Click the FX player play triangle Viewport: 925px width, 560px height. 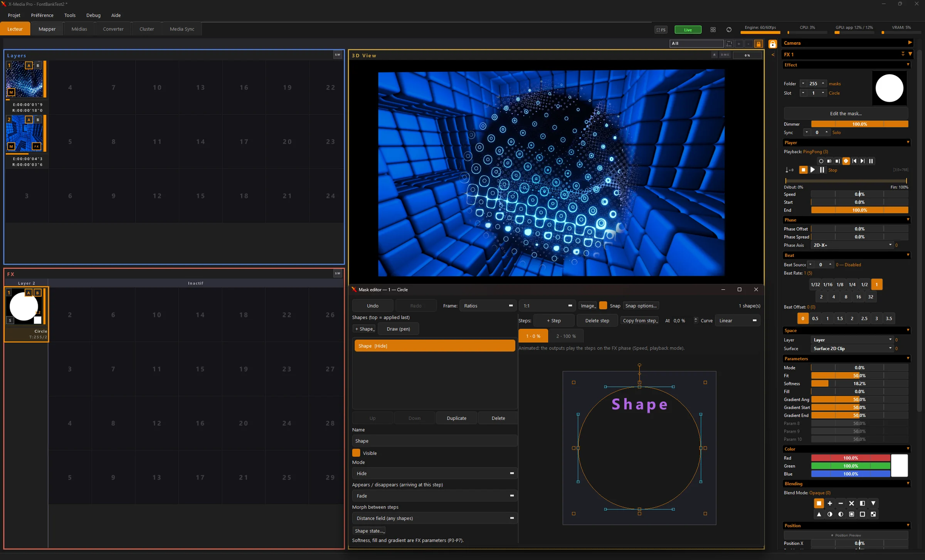coord(812,170)
